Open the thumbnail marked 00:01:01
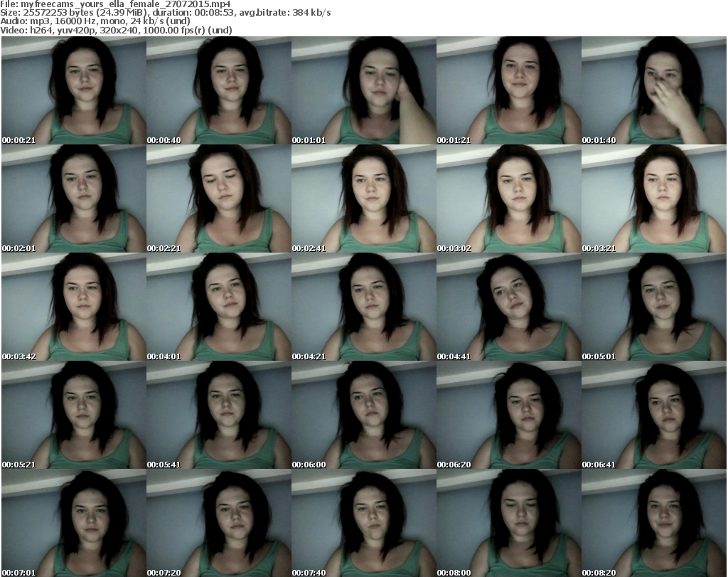The width and height of the screenshot is (728, 577). coord(363,90)
